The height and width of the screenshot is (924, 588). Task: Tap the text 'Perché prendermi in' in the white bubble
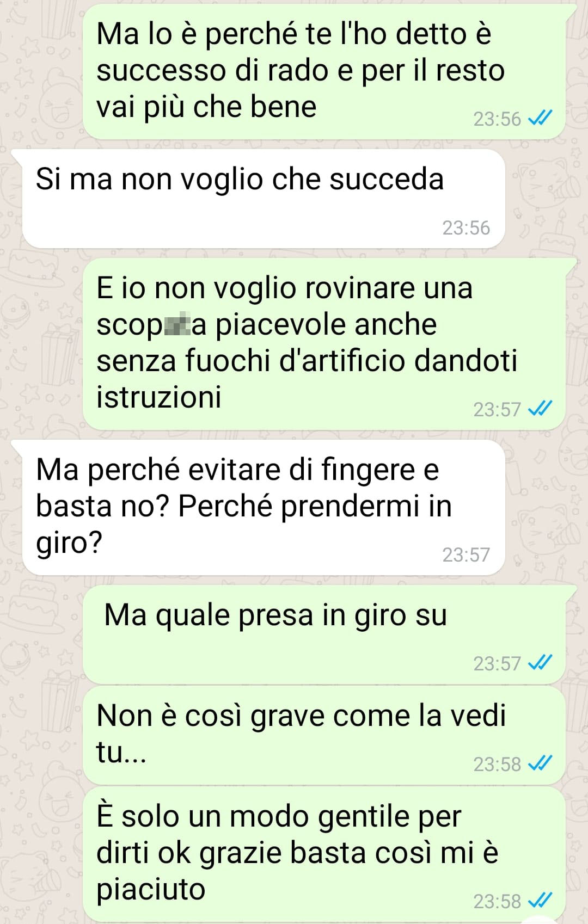point(315,506)
